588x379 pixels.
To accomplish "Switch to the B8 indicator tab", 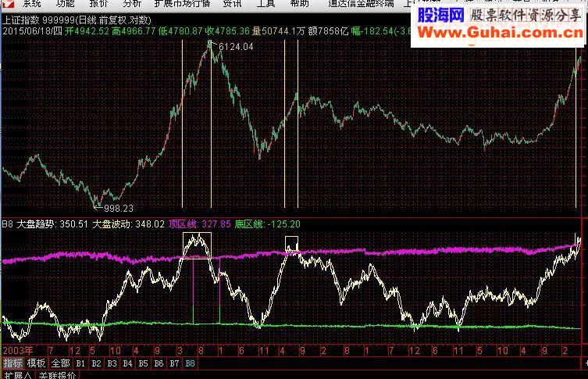I will pyautogui.click(x=190, y=363).
